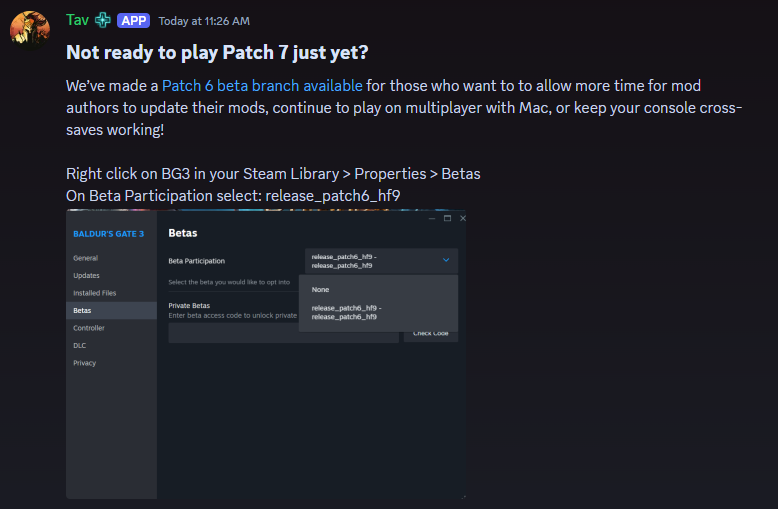Maximize the Steam properties window
The height and width of the screenshot is (509, 778).
pos(447,218)
